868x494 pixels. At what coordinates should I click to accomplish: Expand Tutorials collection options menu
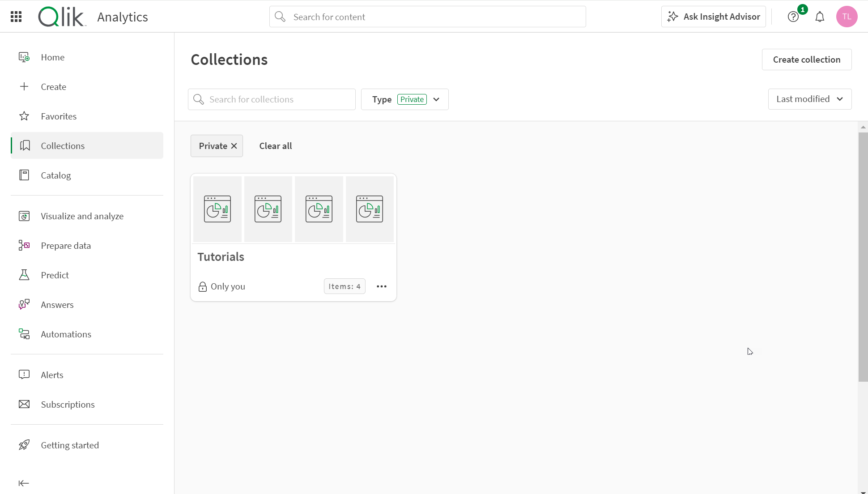[382, 286]
